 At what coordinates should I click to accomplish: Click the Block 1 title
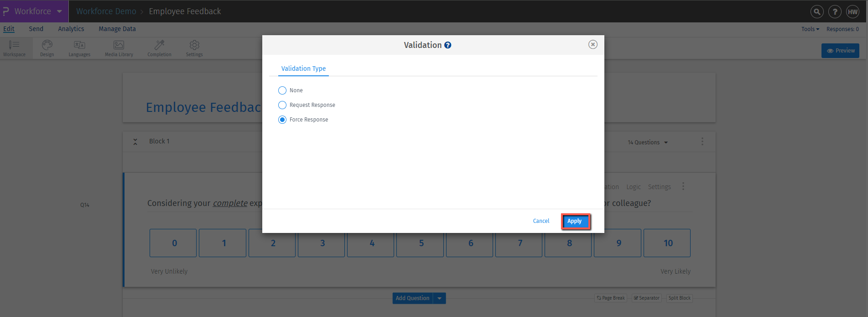pos(159,141)
